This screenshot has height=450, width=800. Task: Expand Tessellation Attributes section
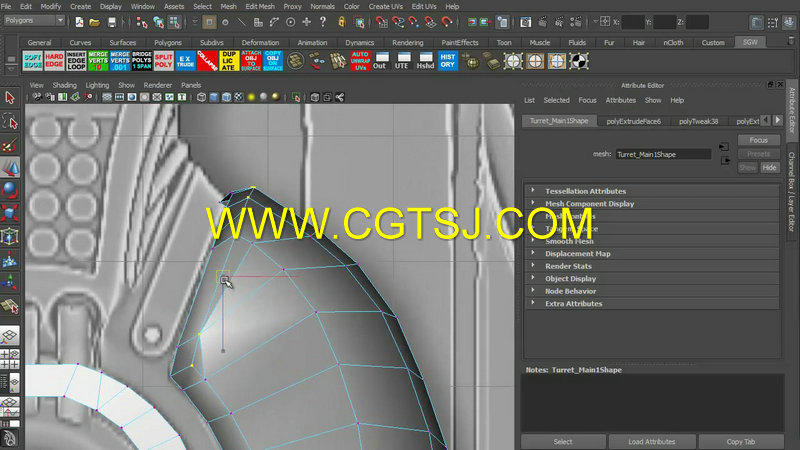pyautogui.click(x=652, y=191)
